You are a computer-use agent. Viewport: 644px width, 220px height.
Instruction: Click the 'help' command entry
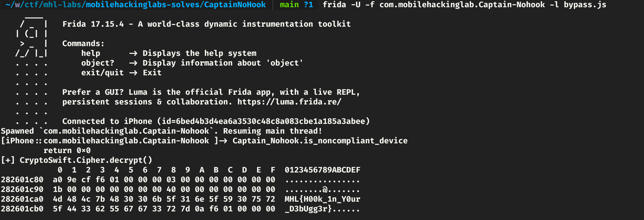pyautogui.click(x=90, y=53)
